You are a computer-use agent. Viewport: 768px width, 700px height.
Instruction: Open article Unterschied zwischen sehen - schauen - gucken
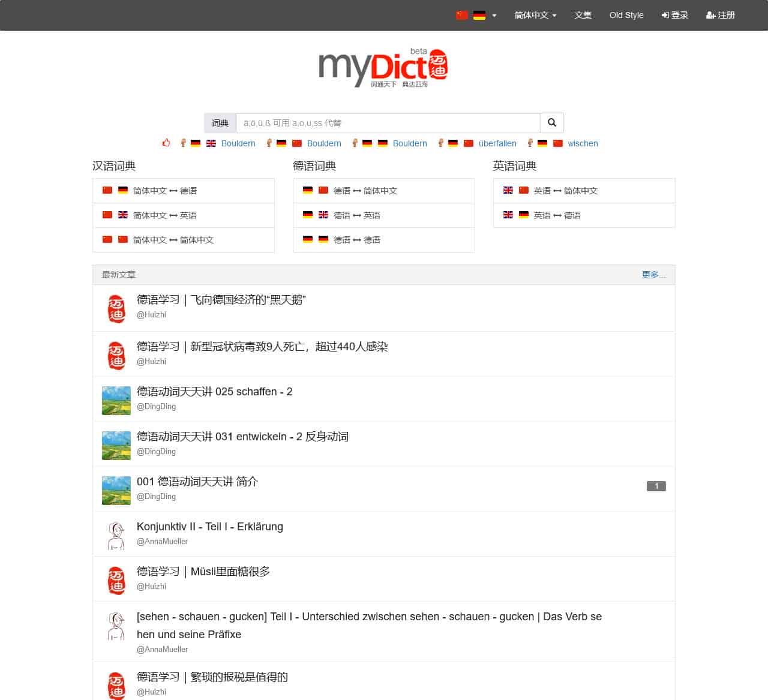369,626
